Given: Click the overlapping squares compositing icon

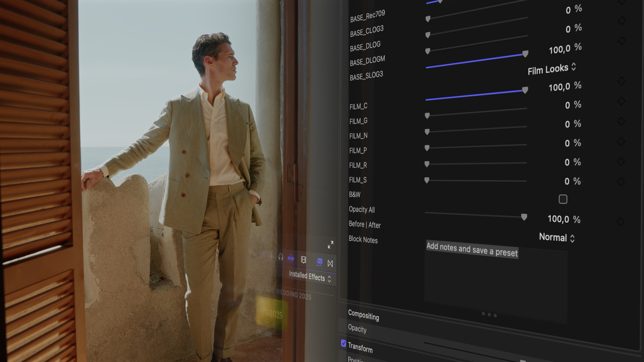Looking at the screenshot, I should (319, 262).
